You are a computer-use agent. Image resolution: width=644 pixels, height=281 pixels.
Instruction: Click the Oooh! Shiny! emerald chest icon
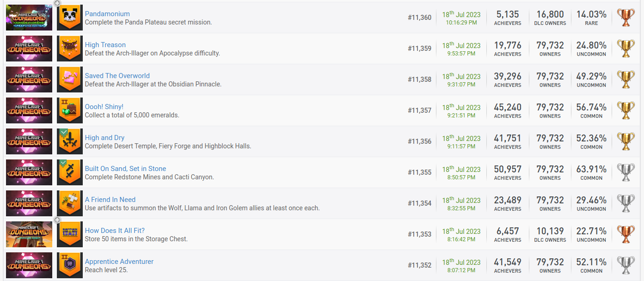click(x=70, y=110)
